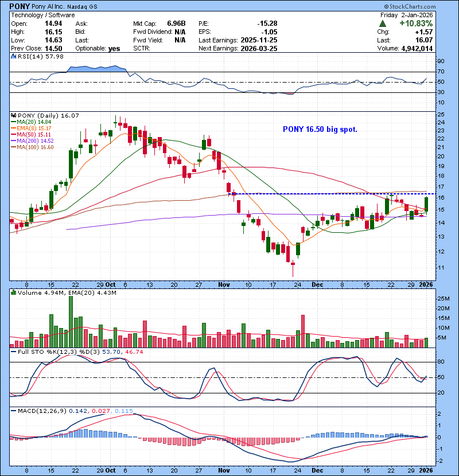Click the EMA(8) 15.17 legend entry
This screenshot has width=459, height=476.
click(x=31, y=128)
